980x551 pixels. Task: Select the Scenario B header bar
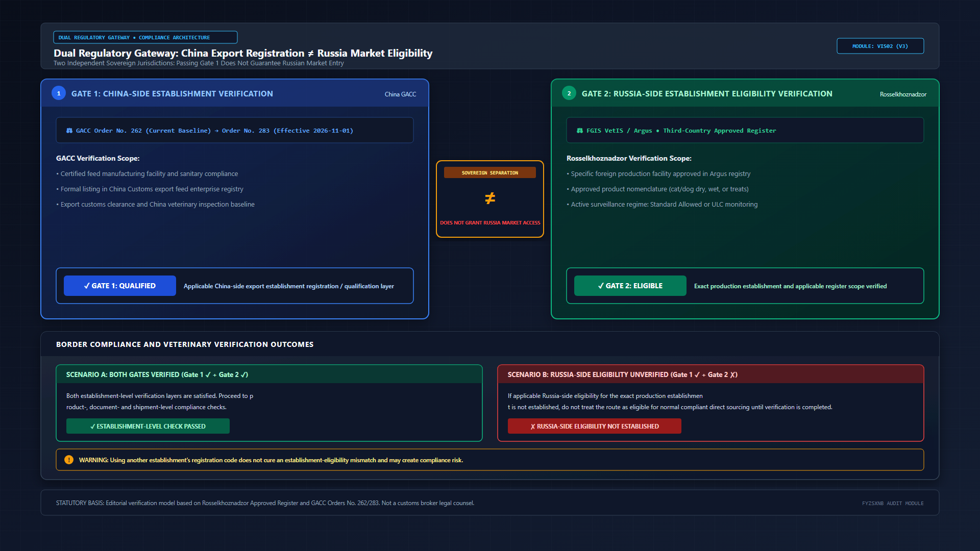[710, 374]
